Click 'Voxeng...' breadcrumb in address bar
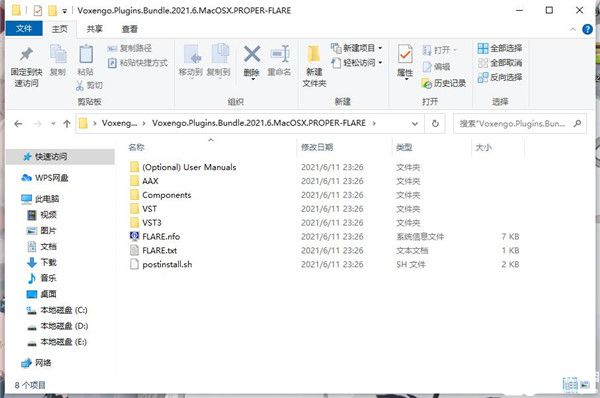Image resolution: width=600 pixels, height=398 pixels. [119, 123]
